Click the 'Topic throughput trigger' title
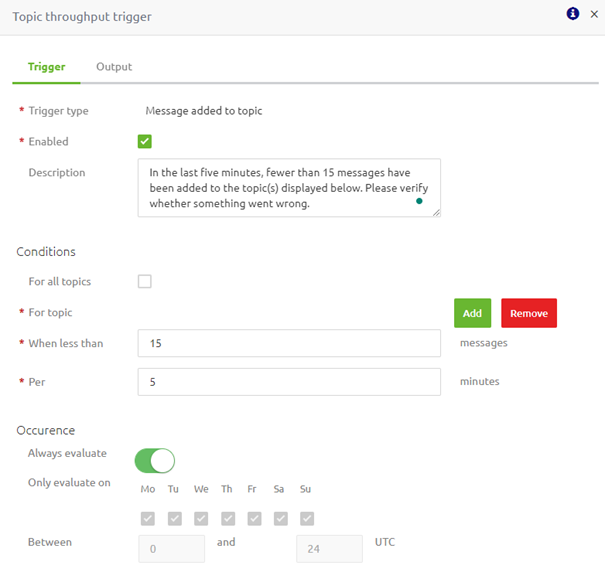 (x=82, y=17)
